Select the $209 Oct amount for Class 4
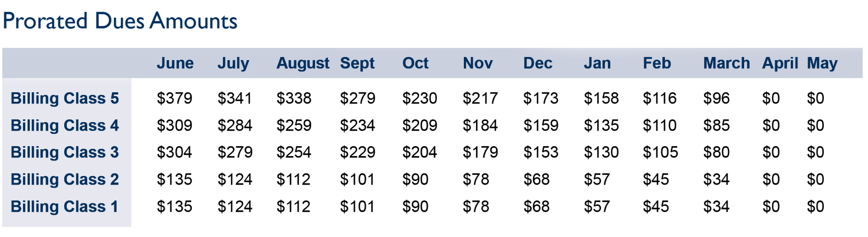This screenshot has width=868, height=237. pos(420,125)
